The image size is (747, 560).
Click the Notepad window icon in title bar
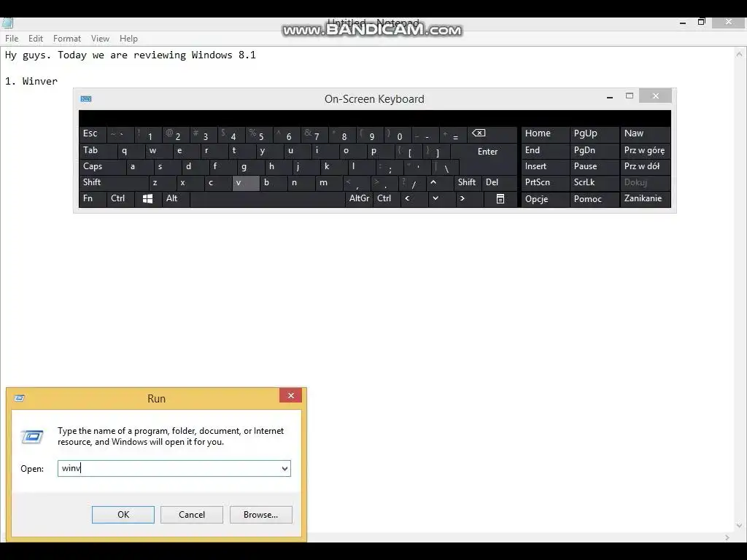point(7,23)
